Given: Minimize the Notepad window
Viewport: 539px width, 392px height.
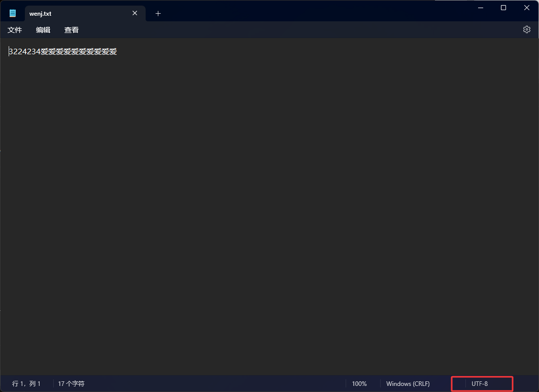Looking at the screenshot, I should point(481,8).
